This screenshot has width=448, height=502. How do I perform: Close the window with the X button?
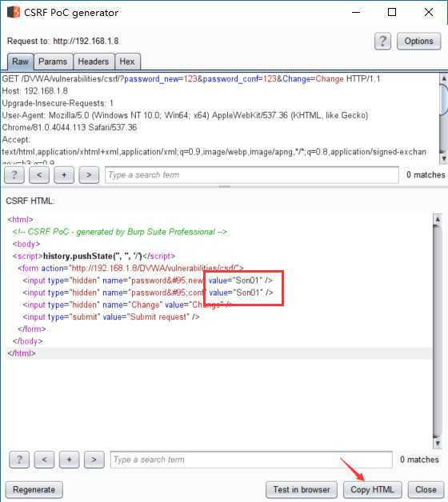[x=429, y=12]
